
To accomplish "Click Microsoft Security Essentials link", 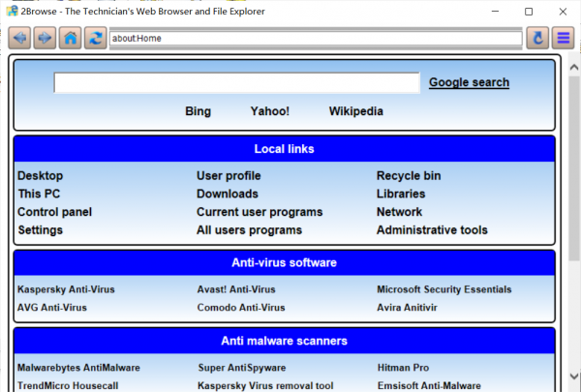I will [443, 289].
